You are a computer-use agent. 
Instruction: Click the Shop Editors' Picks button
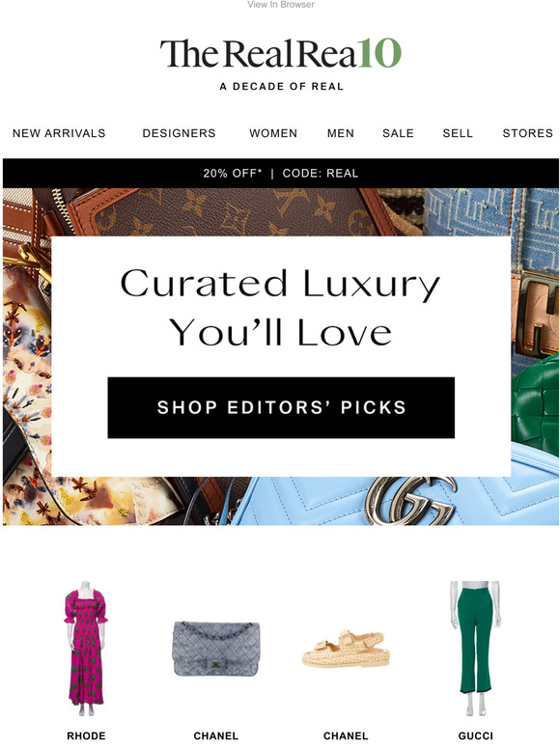pos(281,407)
